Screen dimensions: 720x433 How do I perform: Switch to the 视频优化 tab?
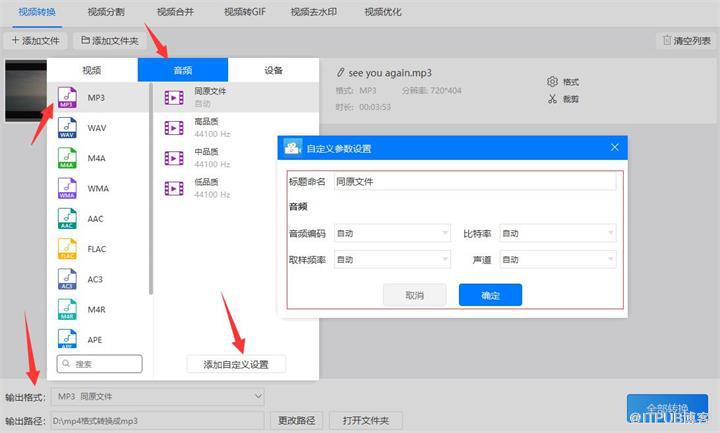(383, 12)
